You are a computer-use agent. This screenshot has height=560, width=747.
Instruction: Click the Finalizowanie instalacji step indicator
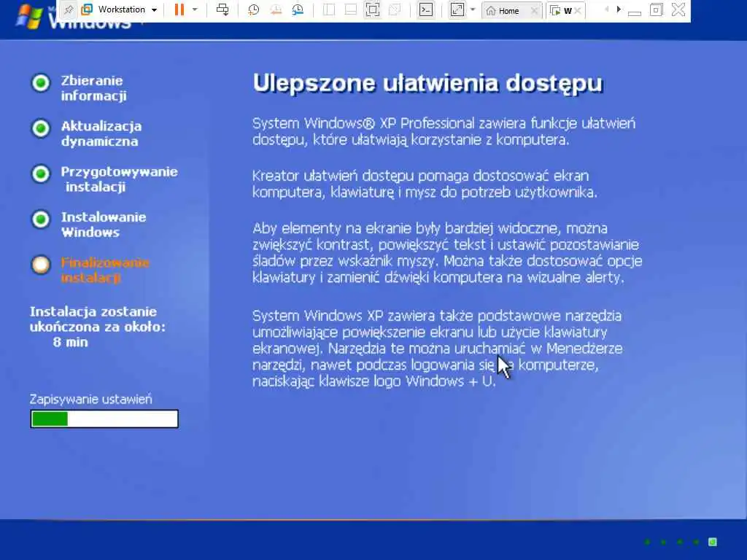coord(41,265)
